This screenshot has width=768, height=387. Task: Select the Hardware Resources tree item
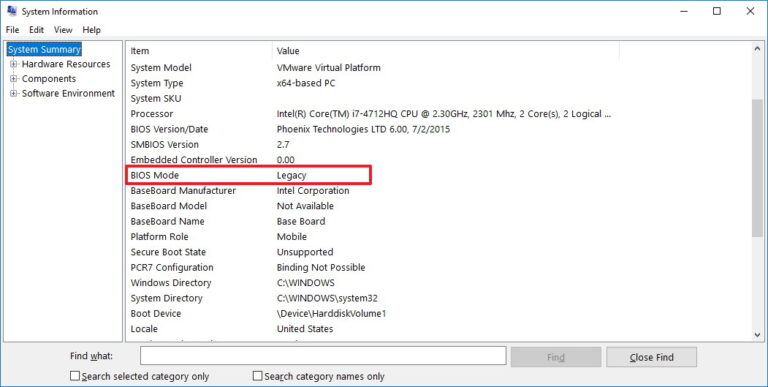coord(66,64)
